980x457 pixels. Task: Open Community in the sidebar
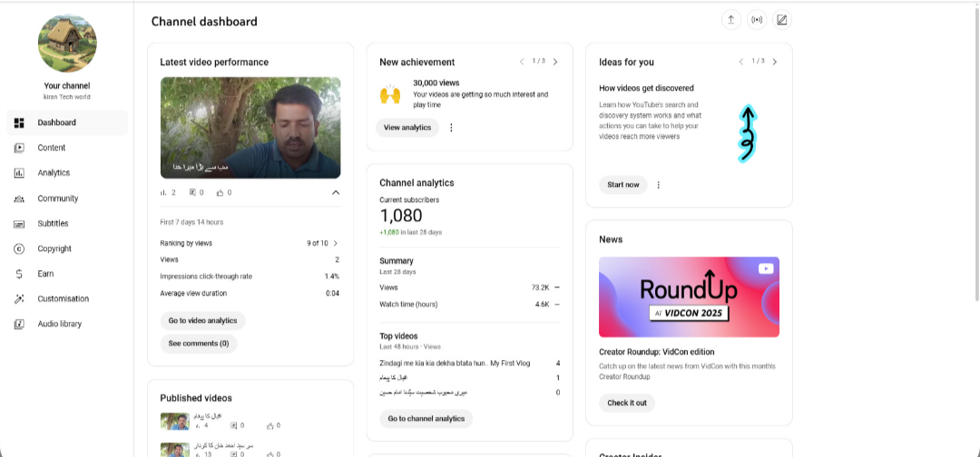(67, 199)
